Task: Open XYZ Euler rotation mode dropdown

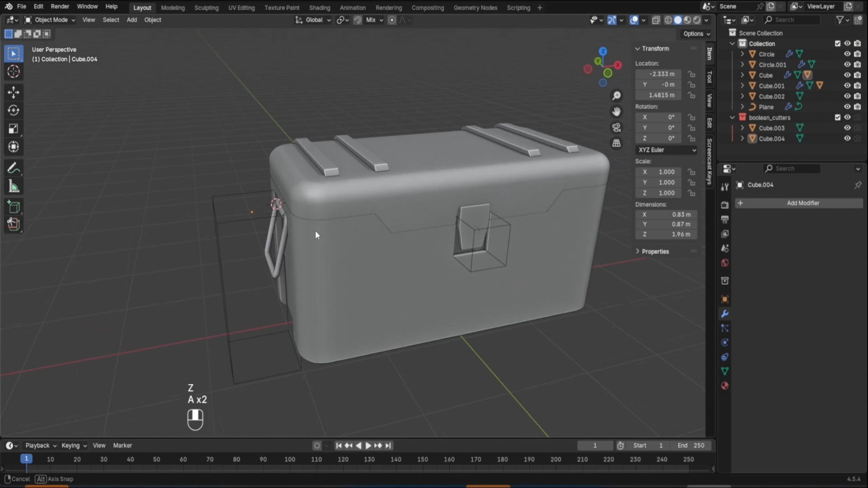Action: [x=667, y=150]
